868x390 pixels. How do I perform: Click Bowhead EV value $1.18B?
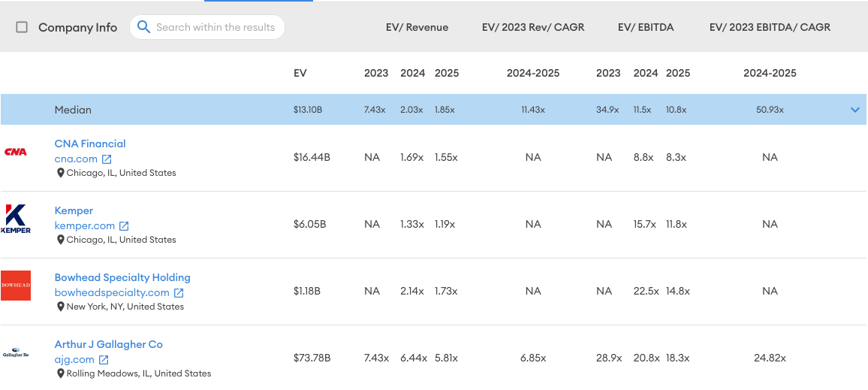pos(306,291)
